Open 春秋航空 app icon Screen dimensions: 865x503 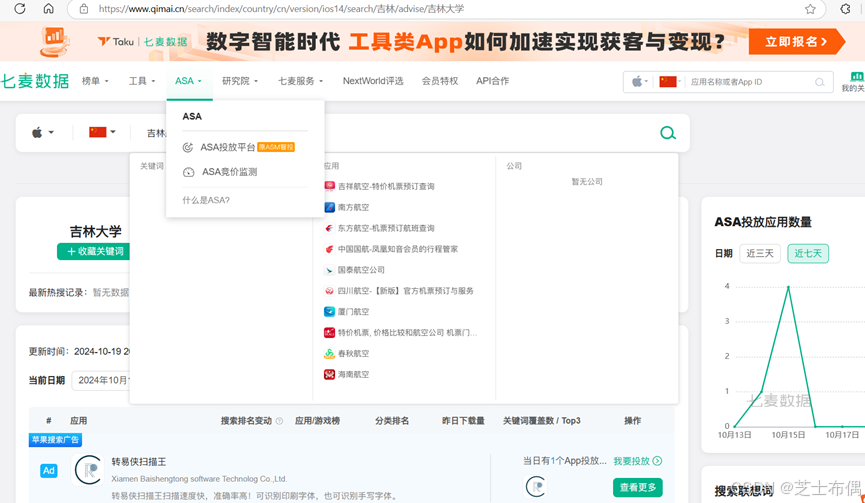coord(329,354)
